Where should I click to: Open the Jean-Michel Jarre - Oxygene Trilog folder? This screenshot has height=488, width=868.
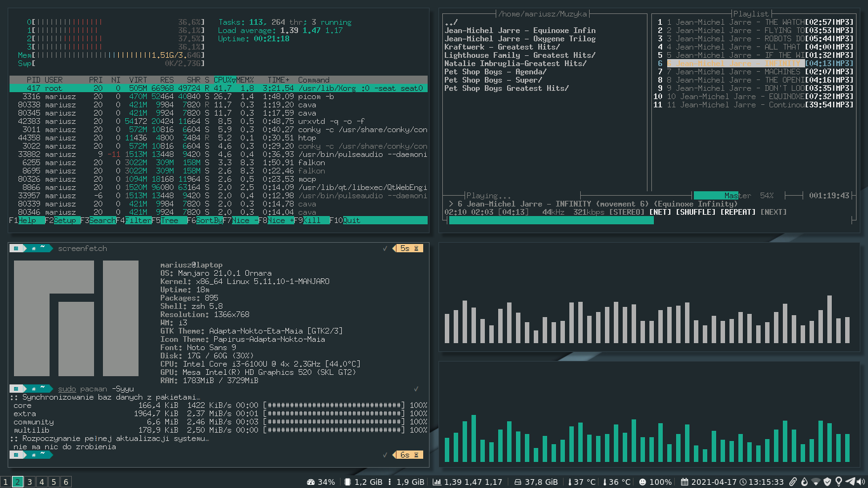click(x=520, y=38)
